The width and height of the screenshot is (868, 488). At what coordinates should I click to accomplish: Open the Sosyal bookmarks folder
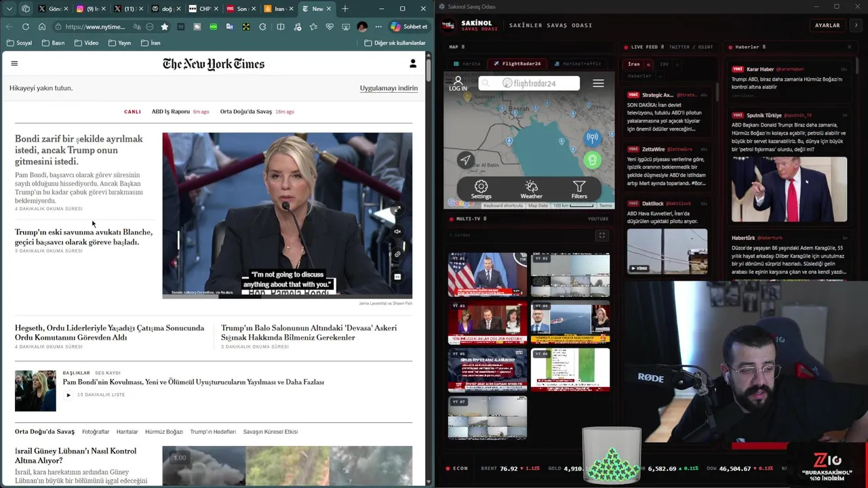[x=19, y=43]
